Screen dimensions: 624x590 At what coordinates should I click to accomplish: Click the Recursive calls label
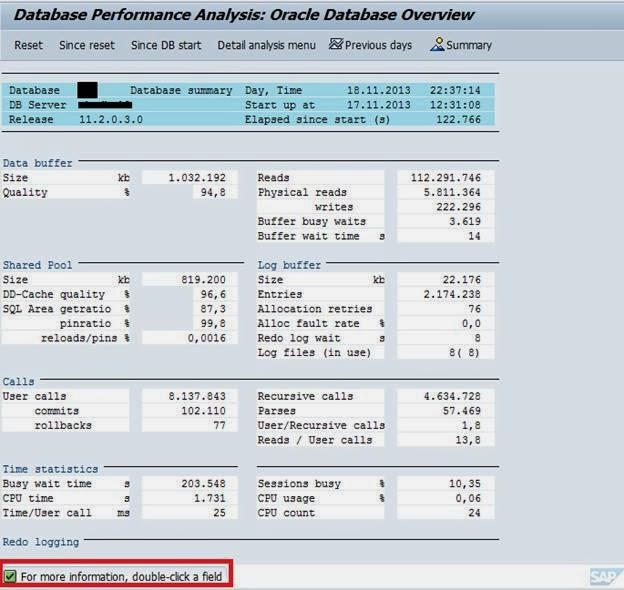click(x=305, y=396)
